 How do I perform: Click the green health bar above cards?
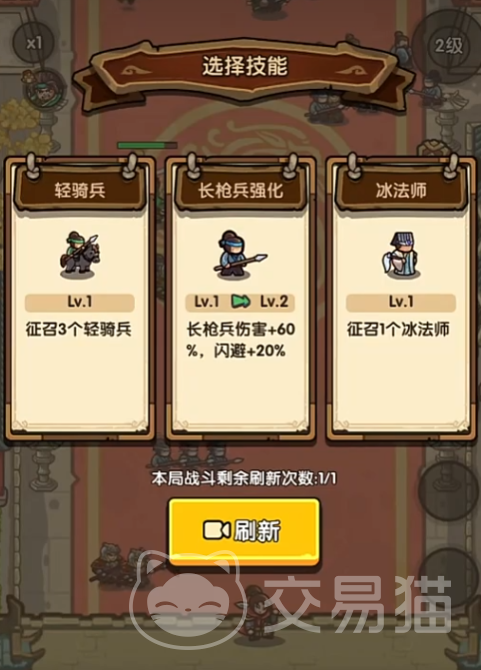[147, 145]
